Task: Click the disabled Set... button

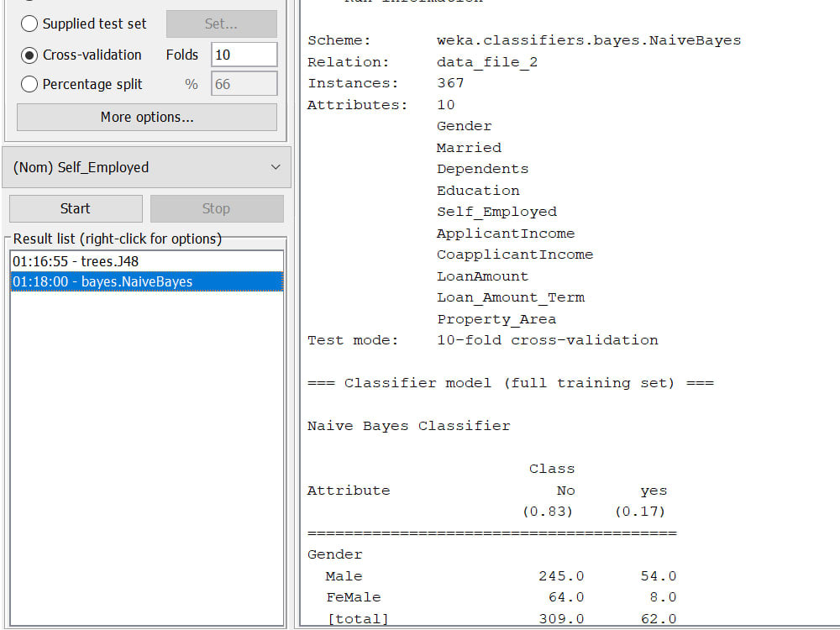Action: [x=221, y=24]
